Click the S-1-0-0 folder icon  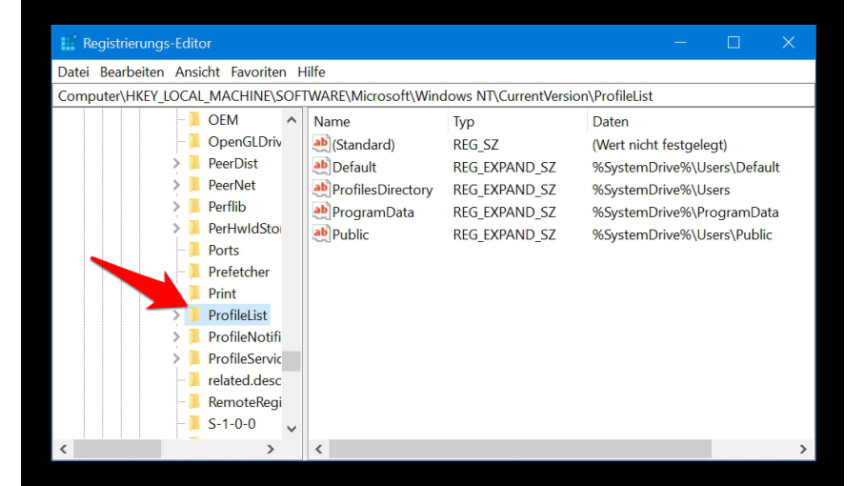(195, 423)
